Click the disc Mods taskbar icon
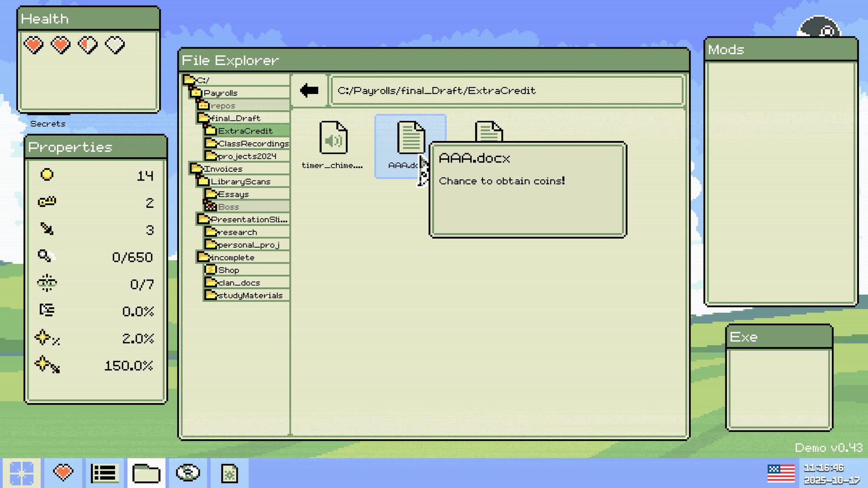The width and height of the screenshot is (868, 488). pyautogui.click(x=188, y=473)
